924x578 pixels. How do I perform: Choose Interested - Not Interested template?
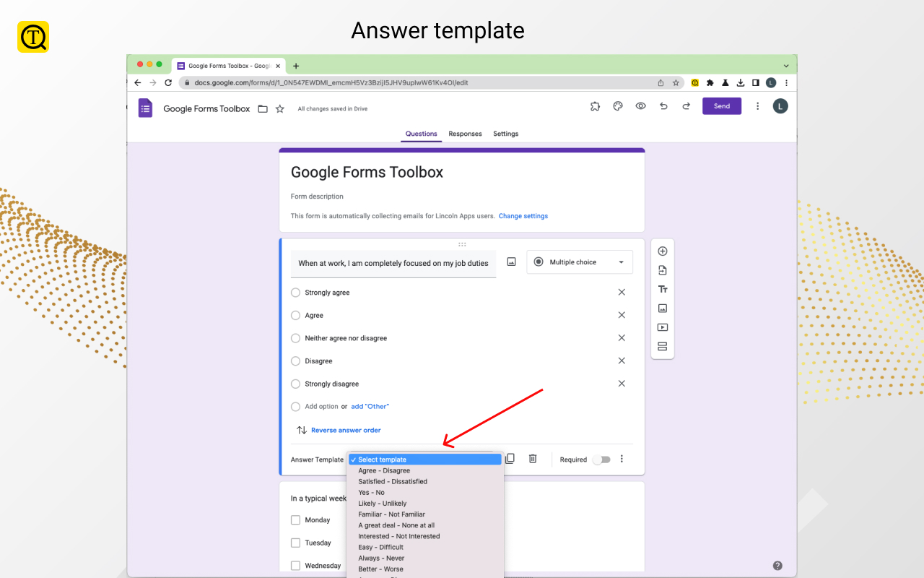coord(424,536)
